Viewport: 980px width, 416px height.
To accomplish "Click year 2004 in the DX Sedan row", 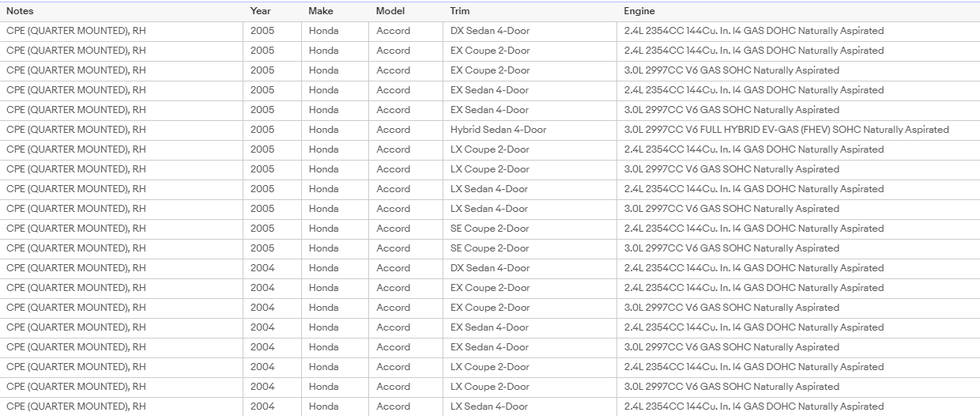I will click(x=273, y=268).
